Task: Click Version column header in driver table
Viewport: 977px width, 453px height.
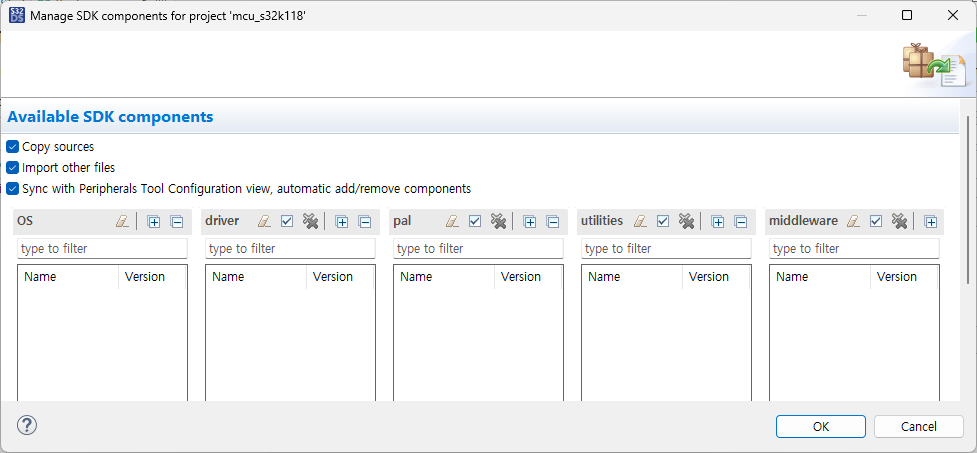Action: point(333,277)
